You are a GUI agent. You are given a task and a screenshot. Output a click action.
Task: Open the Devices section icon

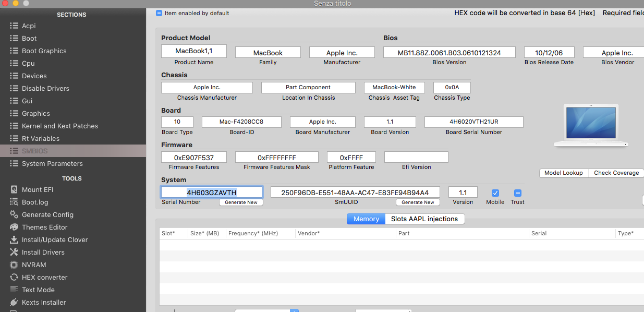coord(14,76)
